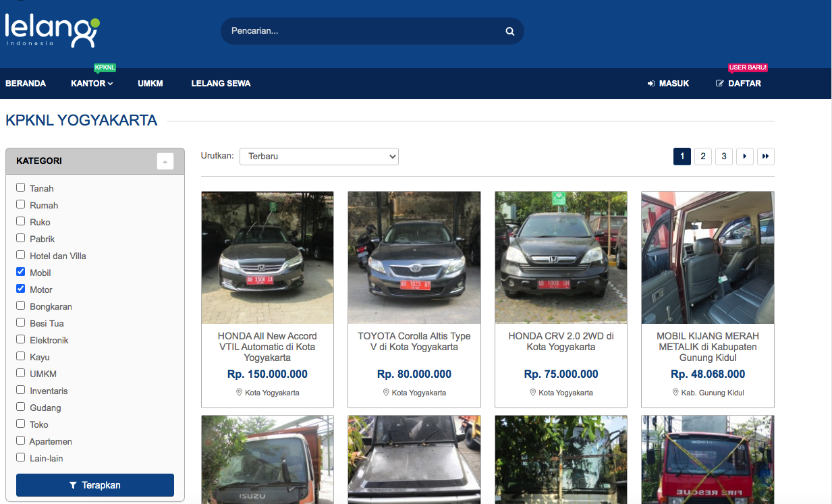Apply filters with the Terapkan button
The image size is (832, 504).
95,485
